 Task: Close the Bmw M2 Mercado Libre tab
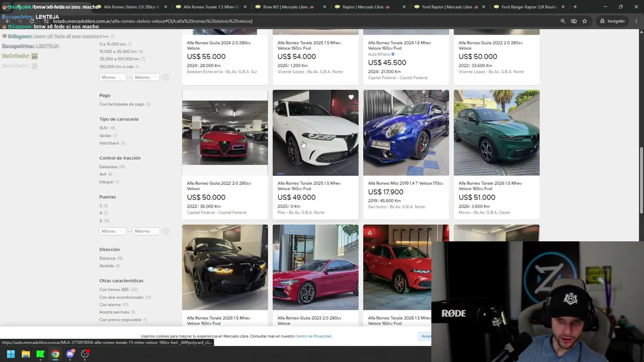(325, 7)
